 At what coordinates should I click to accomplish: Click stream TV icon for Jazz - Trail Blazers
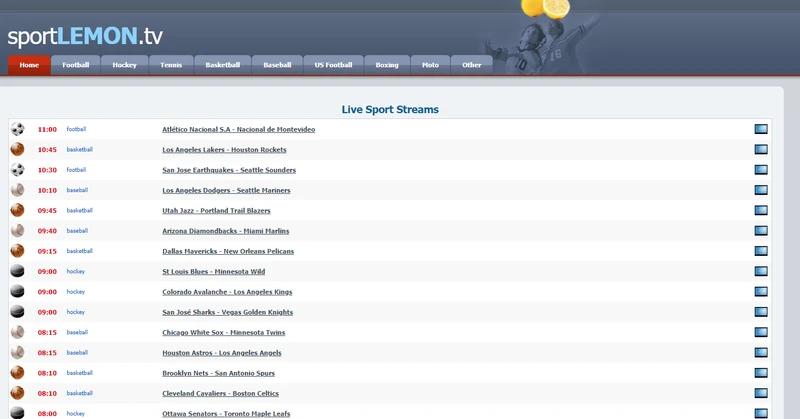pyautogui.click(x=761, y=210)
